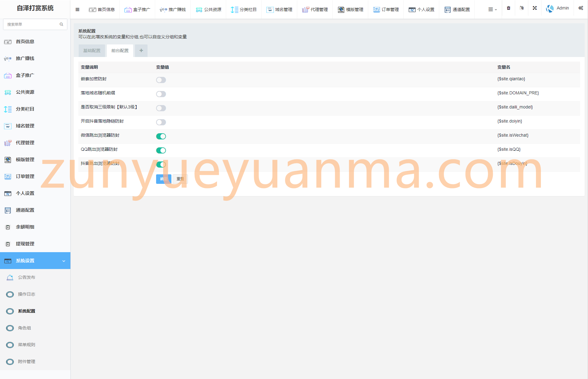Click the trash icon in the top bar
The image size is (588, 379).
tap(508, 8)
